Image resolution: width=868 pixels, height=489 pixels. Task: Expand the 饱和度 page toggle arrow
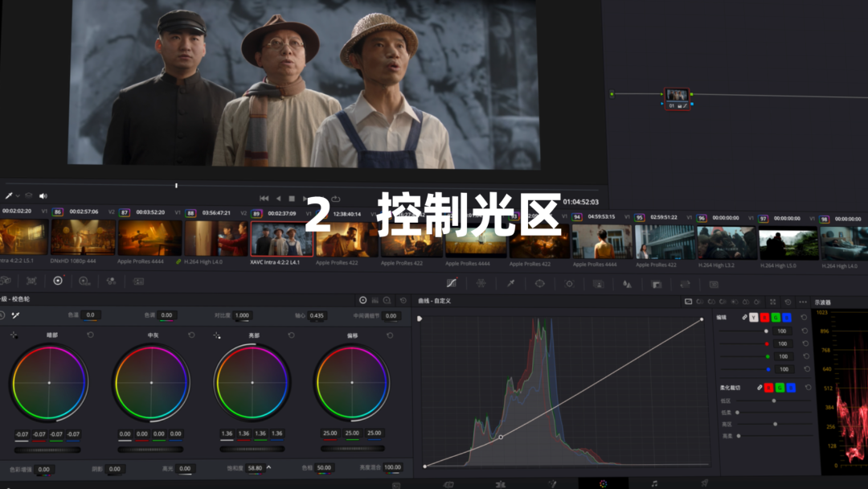pos(268,467)
